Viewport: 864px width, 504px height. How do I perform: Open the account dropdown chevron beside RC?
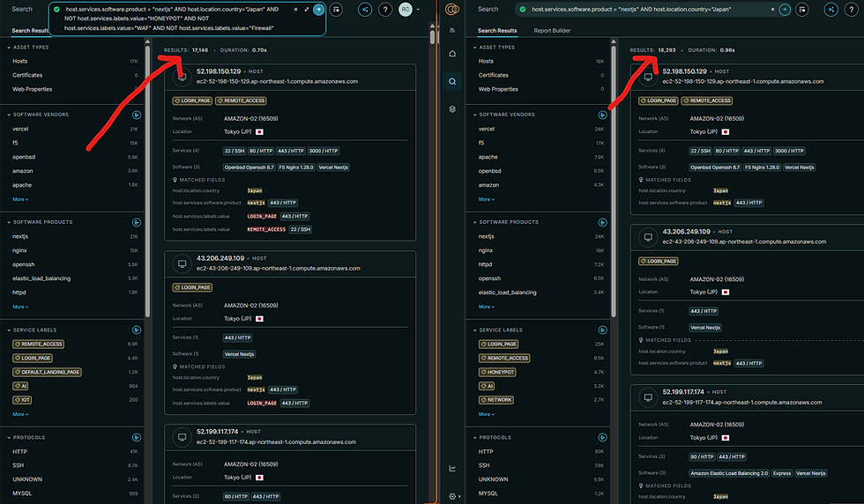coord(418,10)
